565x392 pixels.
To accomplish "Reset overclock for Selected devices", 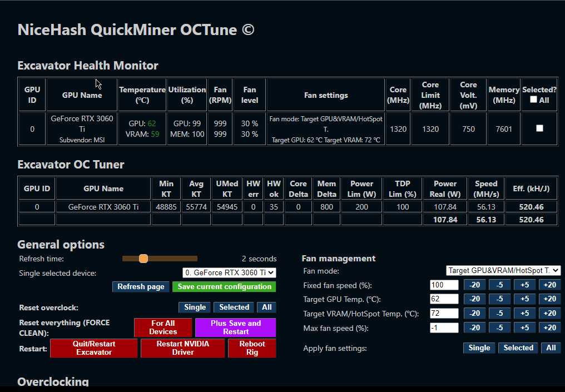I will [x=234, y=307].
